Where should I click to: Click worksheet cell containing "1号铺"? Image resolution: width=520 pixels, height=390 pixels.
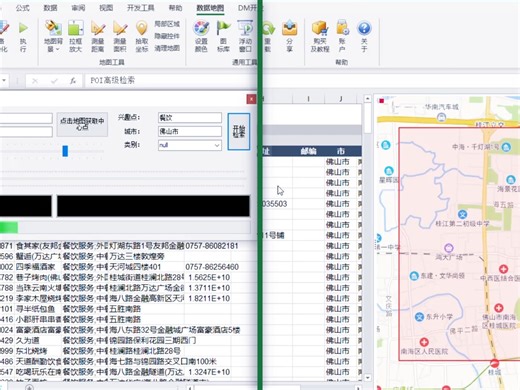[x=275, y=235]
